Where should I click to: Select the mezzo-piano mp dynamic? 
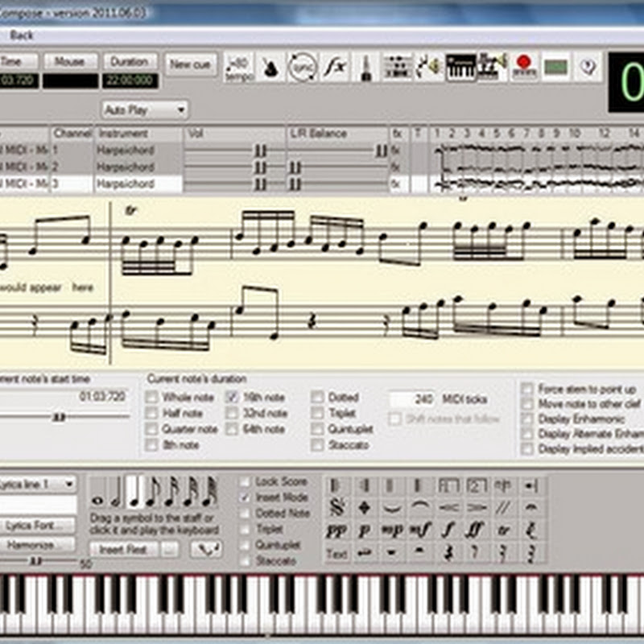coord(392,530)
